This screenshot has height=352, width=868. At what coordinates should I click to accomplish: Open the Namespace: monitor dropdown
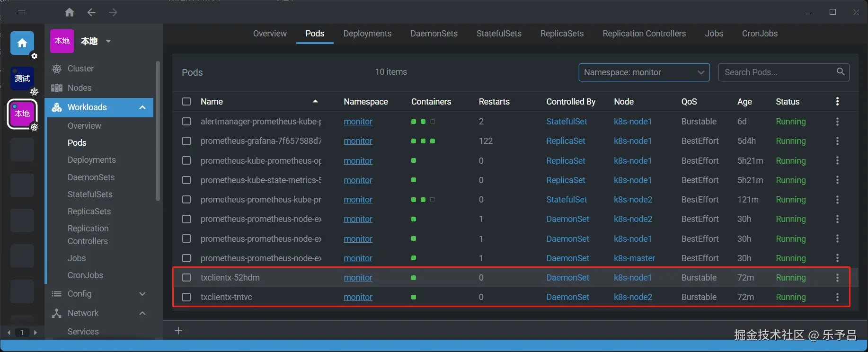click(x=644, y=72)
